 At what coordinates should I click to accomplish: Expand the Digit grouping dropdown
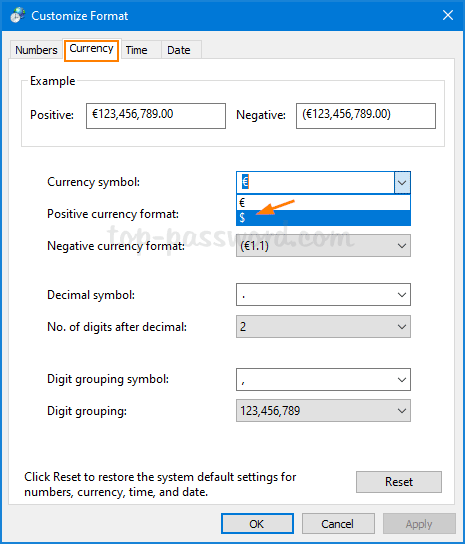pos(323,411)
